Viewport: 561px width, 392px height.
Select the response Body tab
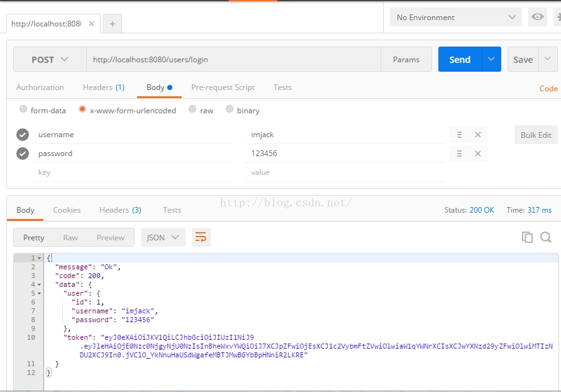click(25, 210)
